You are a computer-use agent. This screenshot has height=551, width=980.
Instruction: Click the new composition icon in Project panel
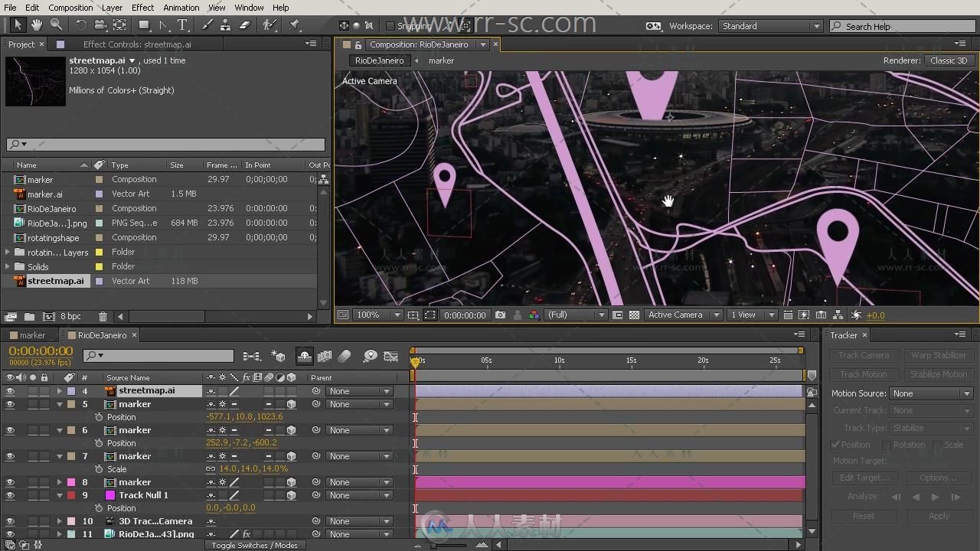tap(48, 316)
